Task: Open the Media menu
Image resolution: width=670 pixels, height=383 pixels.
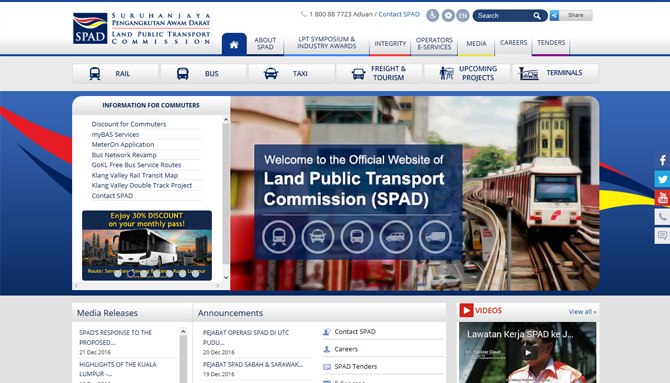Action: (476, 44)
